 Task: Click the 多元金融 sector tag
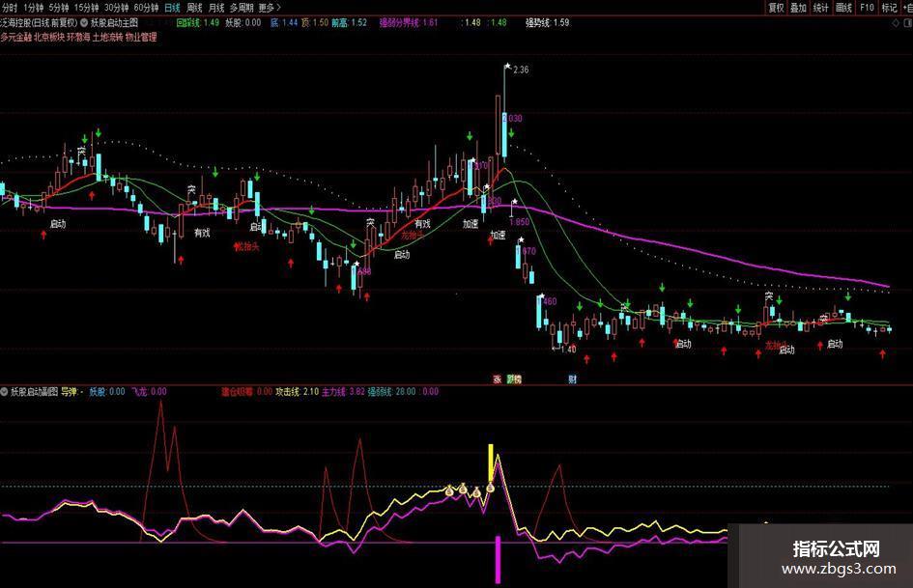(16, 37)
